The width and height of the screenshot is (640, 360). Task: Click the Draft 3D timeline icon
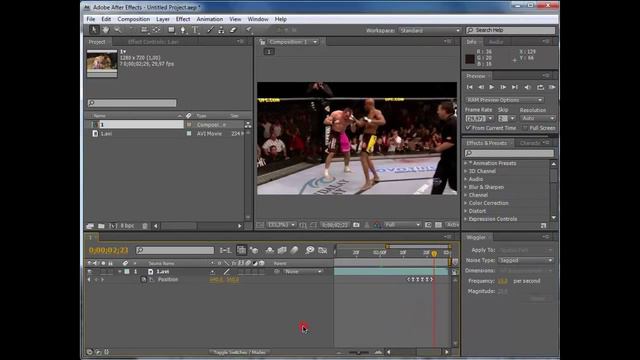pos(254,250)
